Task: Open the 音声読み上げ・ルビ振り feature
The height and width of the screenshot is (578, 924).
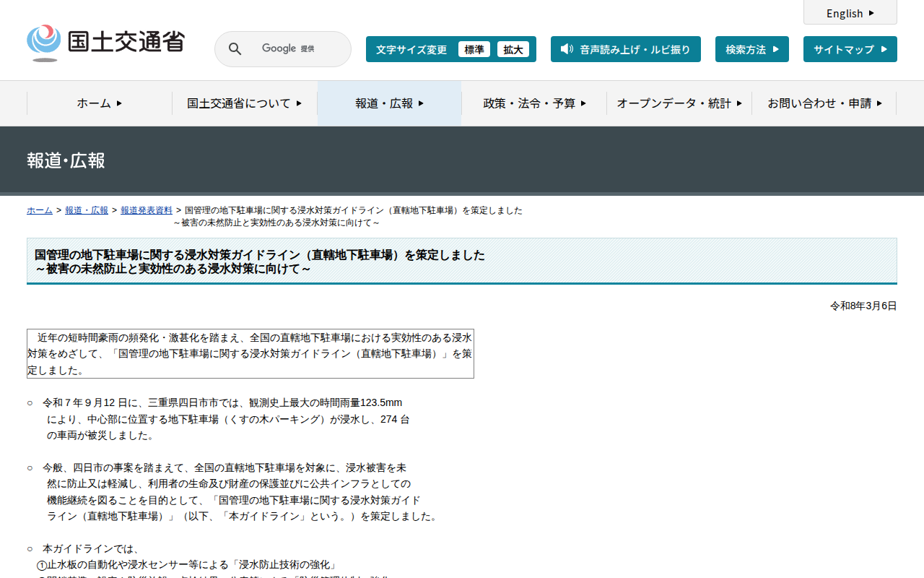Action: [626, 49]
